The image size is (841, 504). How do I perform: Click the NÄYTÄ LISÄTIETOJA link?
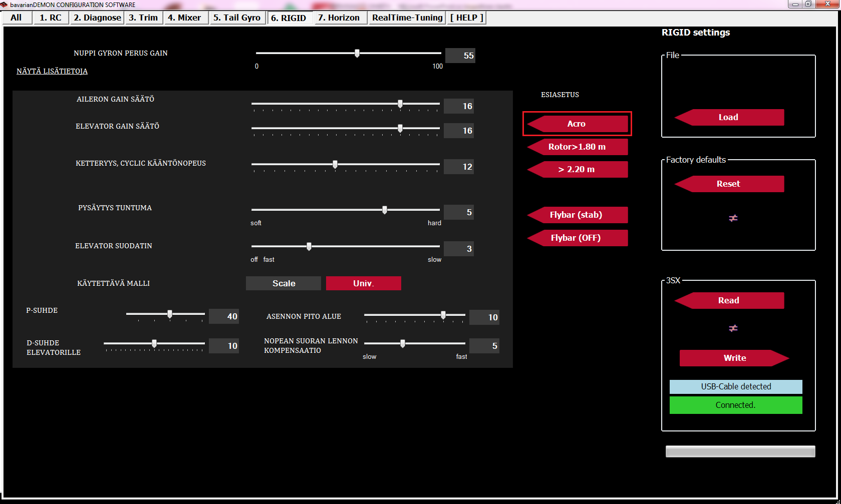click(52, 71)
